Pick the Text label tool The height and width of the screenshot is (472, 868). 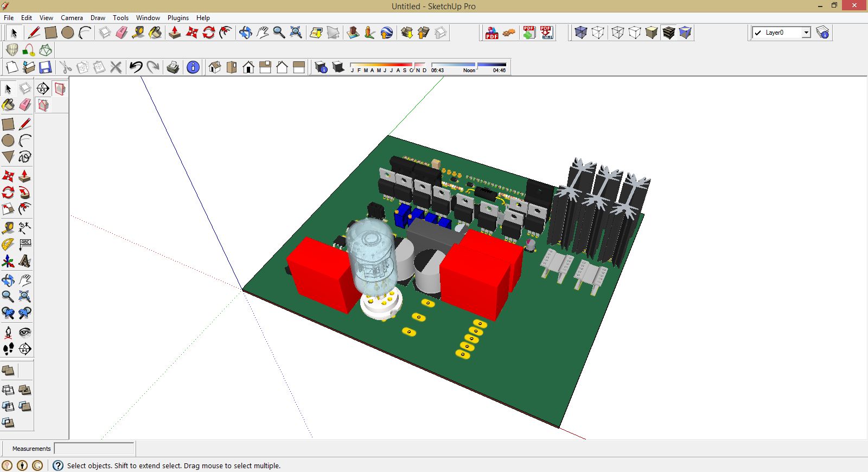25,245
